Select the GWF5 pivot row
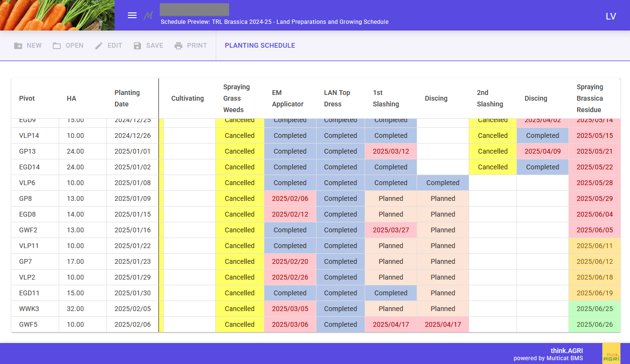Viewport: 630px width, 364px height. pyautogui.click(x=28, y=324)
